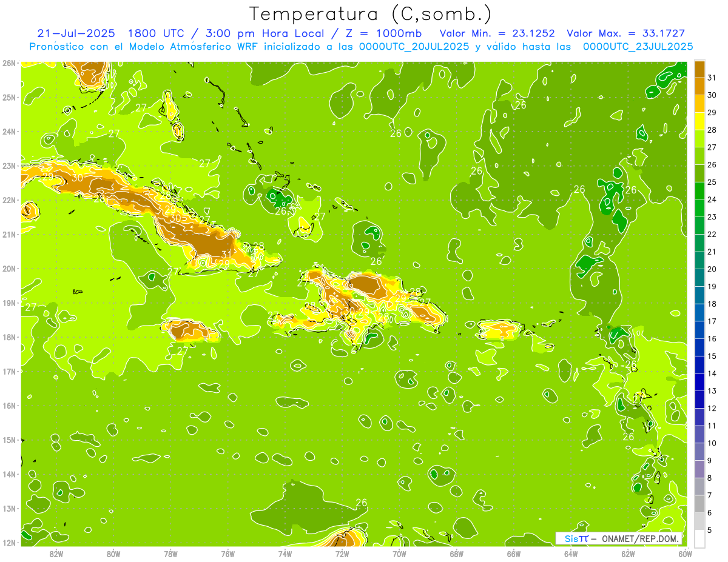Viewport: 728px width, 562px height.
Task: Click the "18N" latitude axis label
Action: 8,337
